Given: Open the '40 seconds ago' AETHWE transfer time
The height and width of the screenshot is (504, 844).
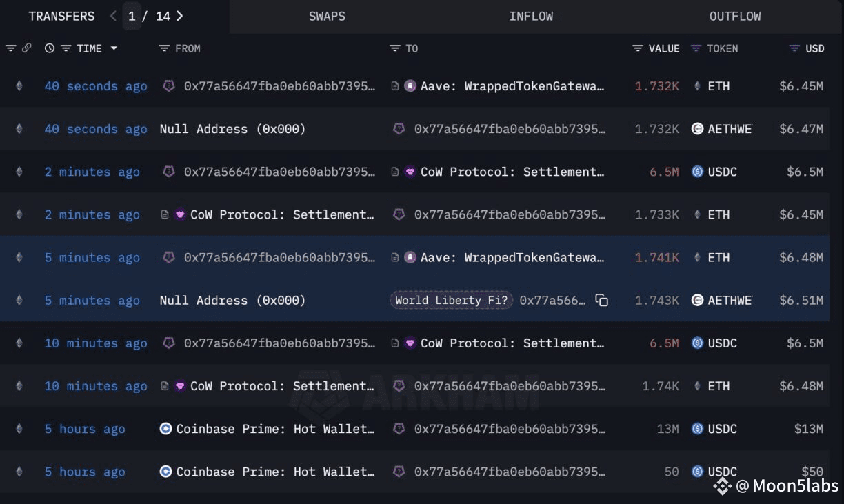Looking at the screenshot, I should point(96,129).
